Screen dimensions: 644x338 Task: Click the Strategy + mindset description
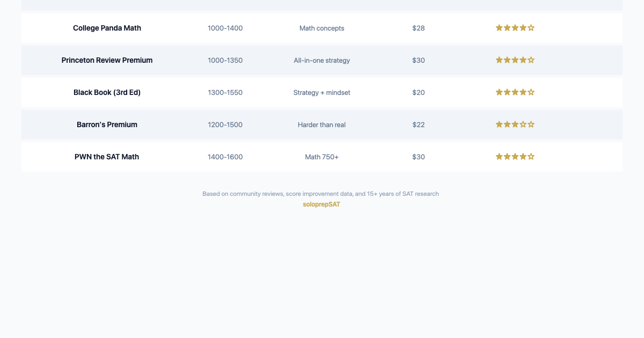coord(322,92)
